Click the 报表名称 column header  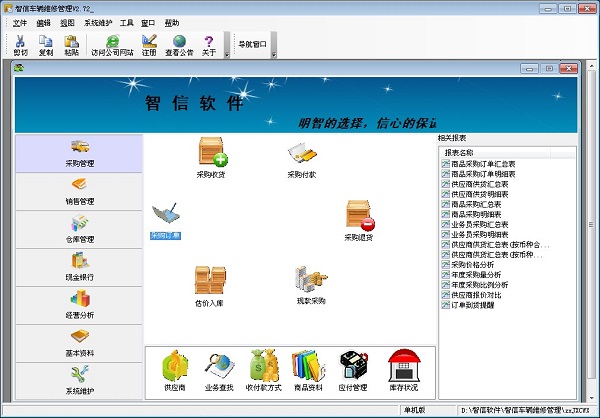click(496, 153)
